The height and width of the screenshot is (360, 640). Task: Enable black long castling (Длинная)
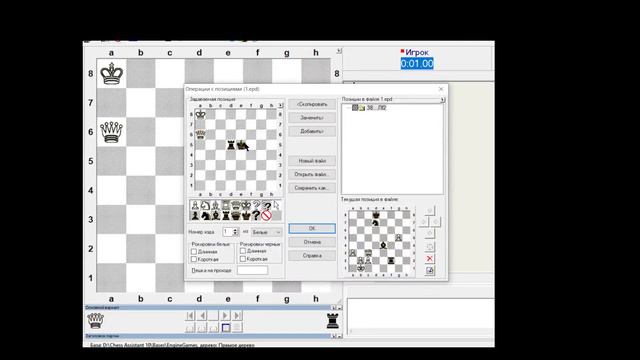click(x=243, y=251)
